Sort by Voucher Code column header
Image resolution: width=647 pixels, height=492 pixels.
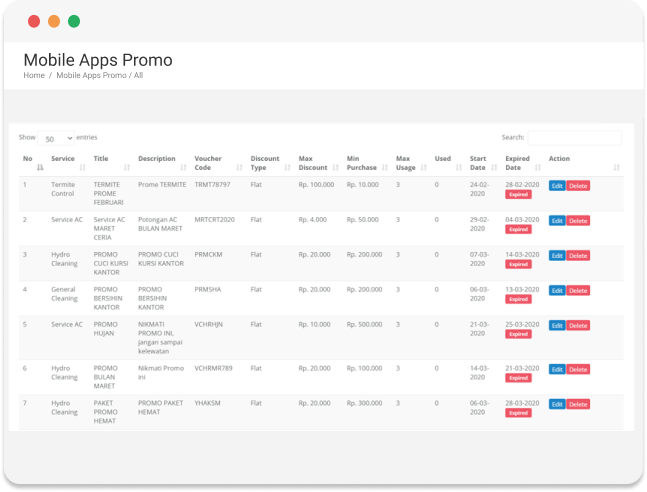(x=208, y=163)
